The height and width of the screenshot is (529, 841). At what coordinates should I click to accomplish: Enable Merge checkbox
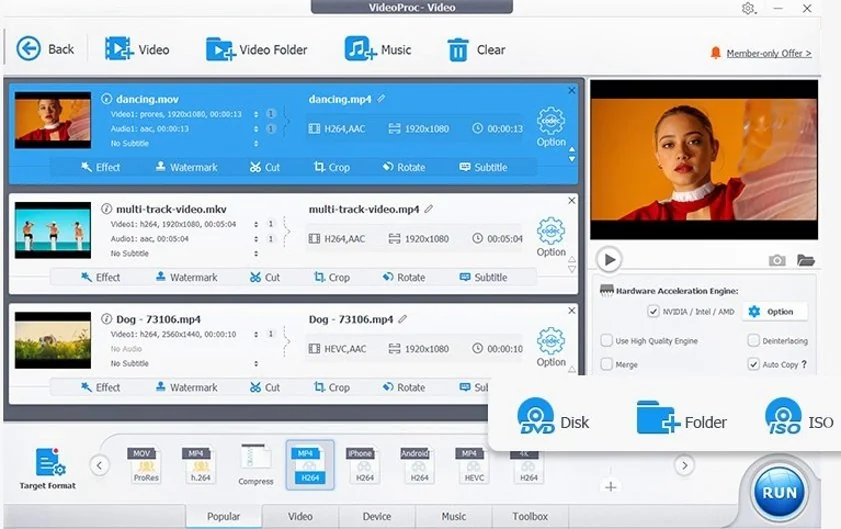tap(607, 364)
